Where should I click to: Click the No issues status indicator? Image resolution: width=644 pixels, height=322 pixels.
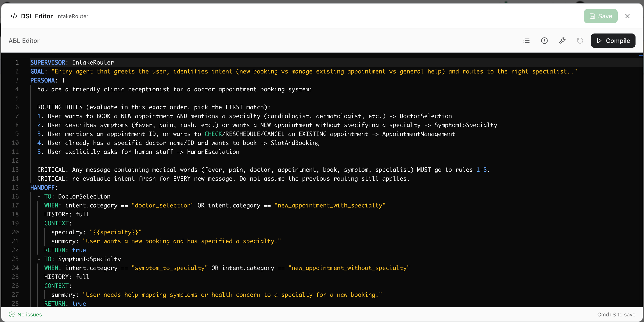(25, 314)
